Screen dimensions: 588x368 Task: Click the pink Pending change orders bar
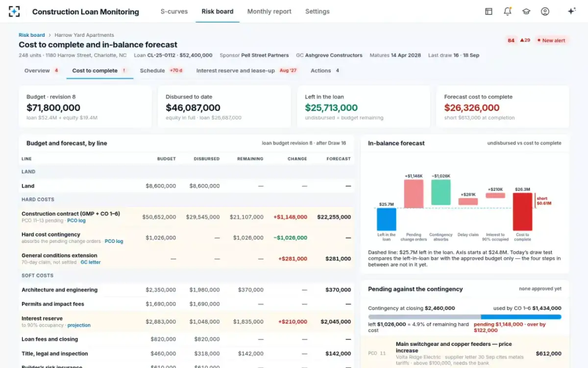click(x=414, y=194)
